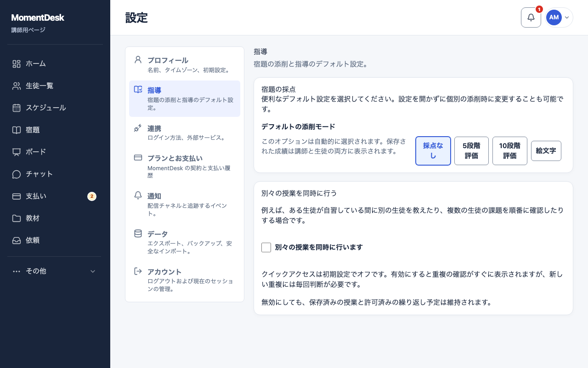The width and height of the screenshot is (588, 368).
Task: Click the 生徒一覧 people icon
Action: (17, 86)
